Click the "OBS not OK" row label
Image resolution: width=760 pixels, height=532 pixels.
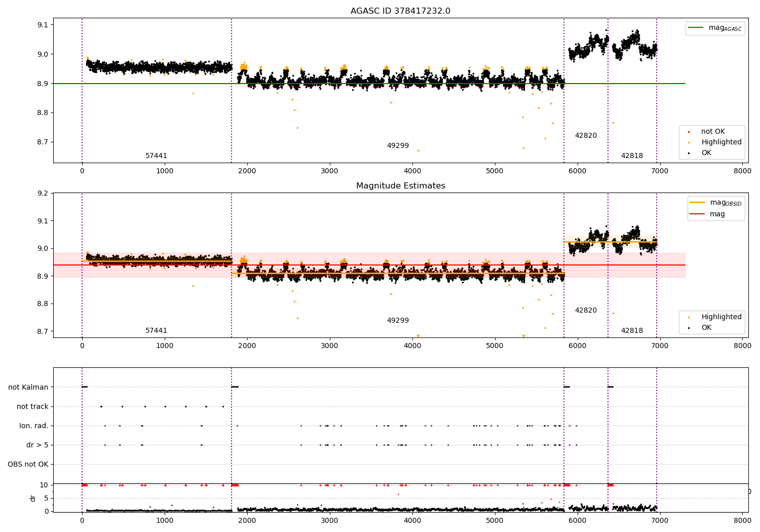tap(28, 464)
